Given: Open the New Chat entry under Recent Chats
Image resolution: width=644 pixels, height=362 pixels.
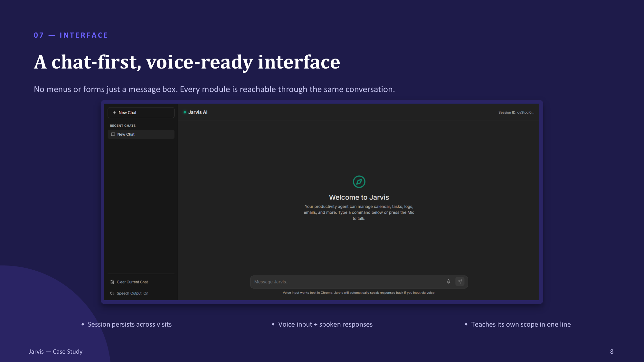Looking at the screenshot, I should click(x=141, y=135).
